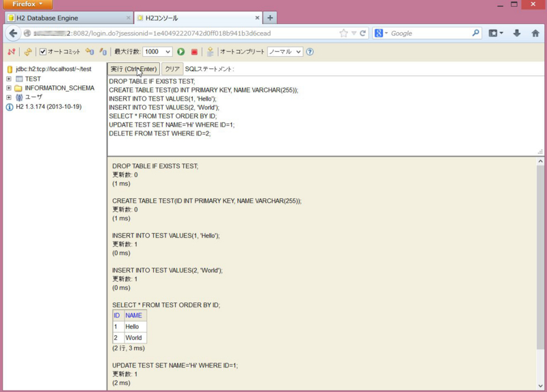Reload the page

pos(363,33)
